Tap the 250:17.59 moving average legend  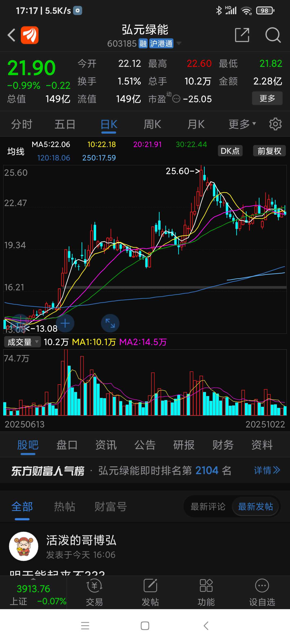coord(99,158)
